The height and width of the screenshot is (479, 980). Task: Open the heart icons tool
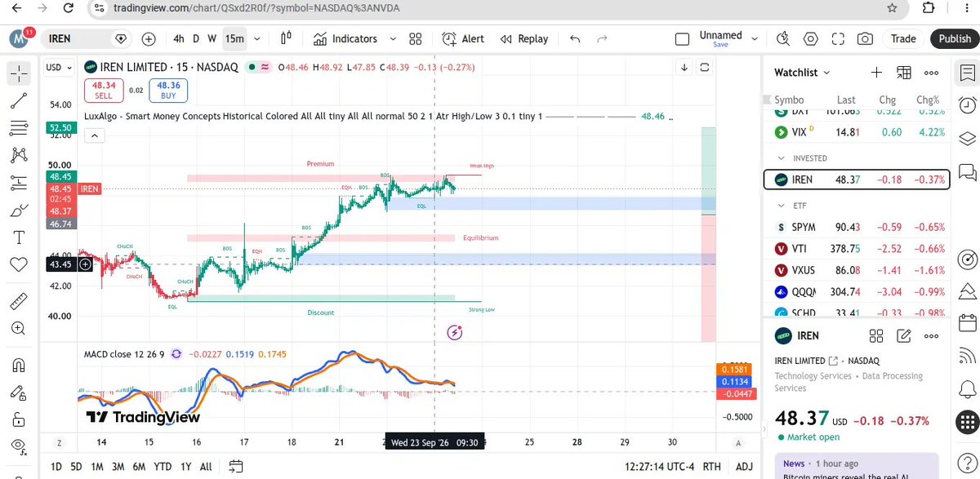click(x=19, y=264)
